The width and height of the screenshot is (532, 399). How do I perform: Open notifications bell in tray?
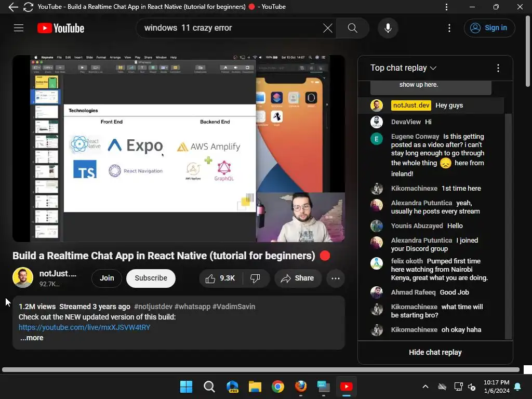(x=518, y=387)
